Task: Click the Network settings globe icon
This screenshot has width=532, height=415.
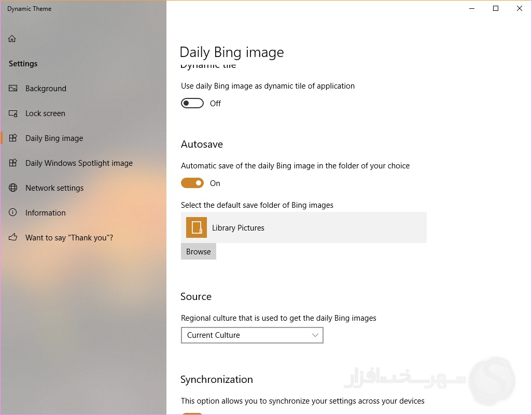Action: (13, 188)
